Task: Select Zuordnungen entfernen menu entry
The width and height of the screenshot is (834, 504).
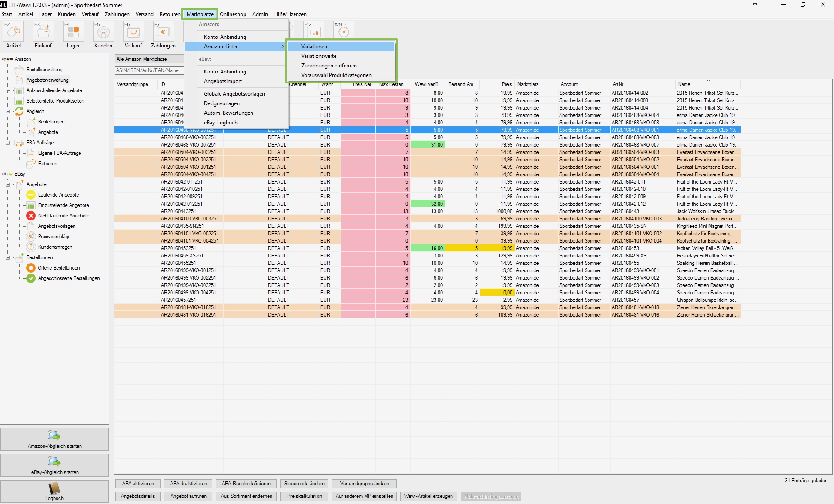Action: [341, 66]
